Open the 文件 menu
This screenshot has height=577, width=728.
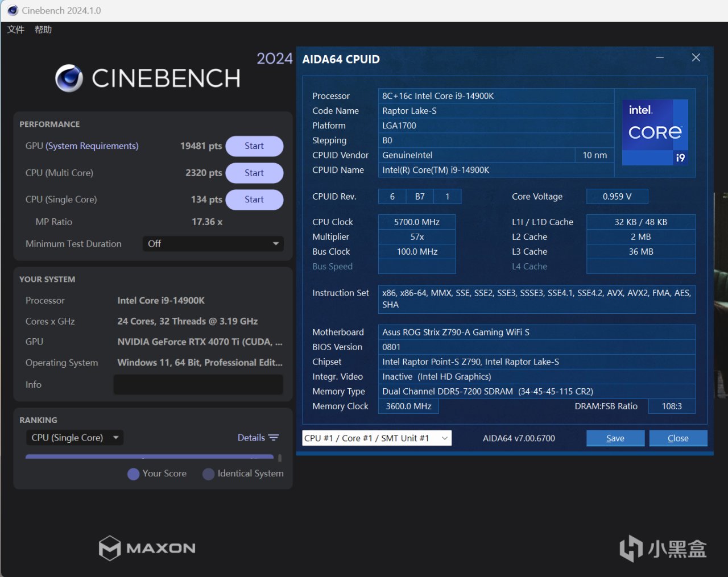coord(15,29)
